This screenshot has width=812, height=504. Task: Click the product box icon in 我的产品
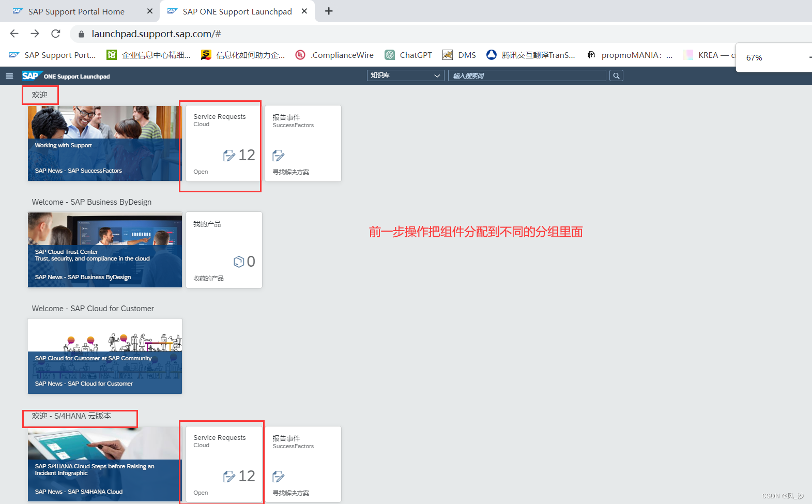click(239, 262)
